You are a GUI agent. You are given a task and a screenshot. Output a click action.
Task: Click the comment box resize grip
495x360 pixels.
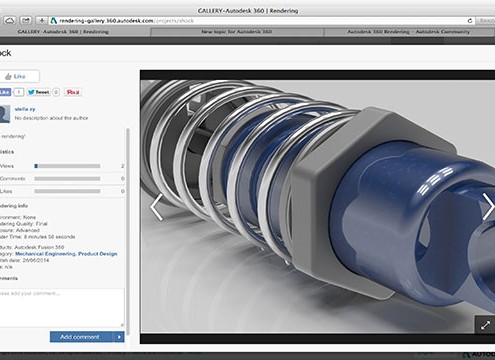pos(122,325)
